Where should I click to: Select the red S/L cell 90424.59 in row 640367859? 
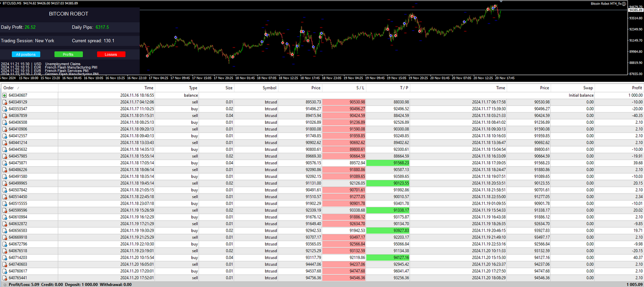coord(344,115)
